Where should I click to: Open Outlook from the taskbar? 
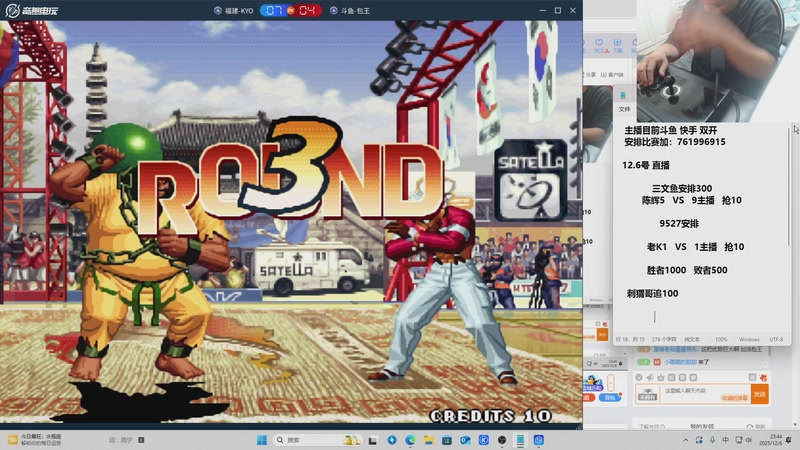pos(465,440)
